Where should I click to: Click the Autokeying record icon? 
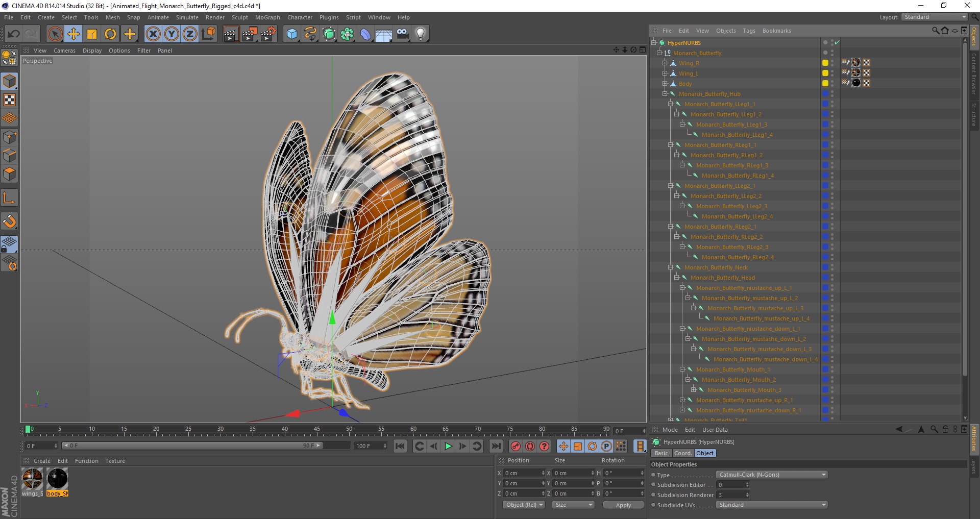click(x=530, y=446)
